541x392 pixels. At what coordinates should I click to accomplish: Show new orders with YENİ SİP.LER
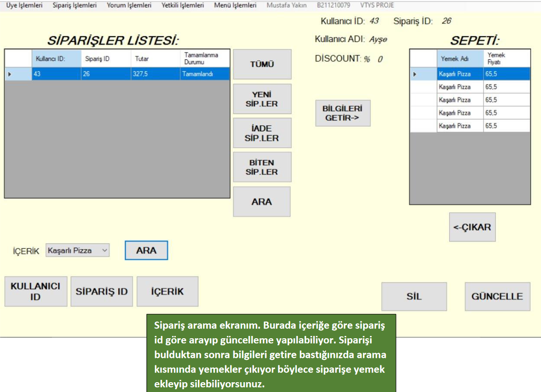coord(262,99)
